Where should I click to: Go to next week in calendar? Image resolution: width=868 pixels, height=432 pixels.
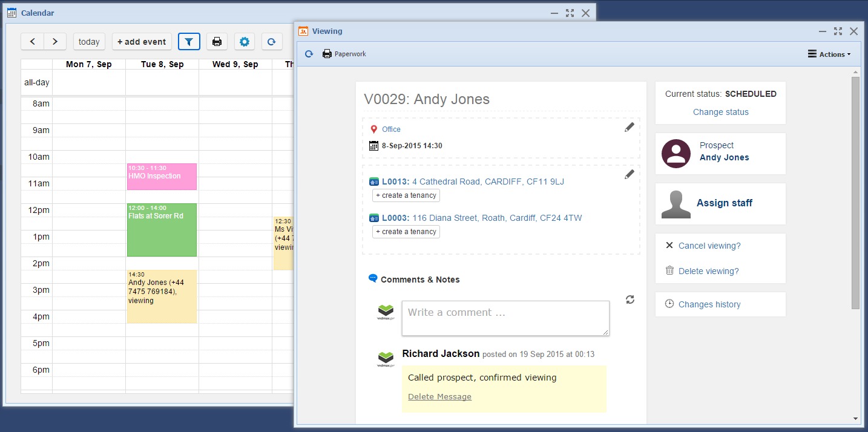55,42
